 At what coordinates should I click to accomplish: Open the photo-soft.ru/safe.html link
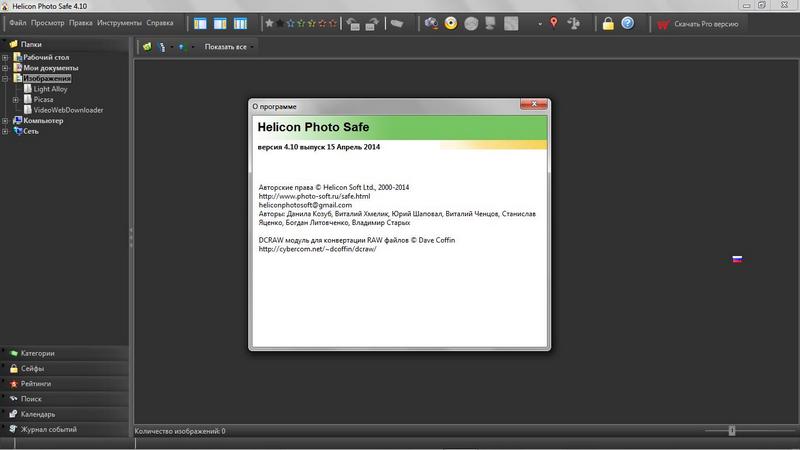[x=314, y=196]
